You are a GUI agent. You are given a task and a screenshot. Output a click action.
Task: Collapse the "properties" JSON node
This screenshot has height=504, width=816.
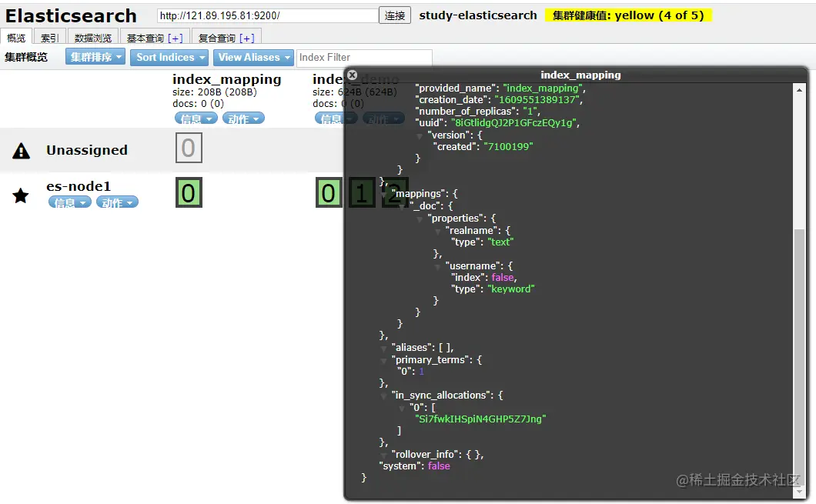(420, 219)
